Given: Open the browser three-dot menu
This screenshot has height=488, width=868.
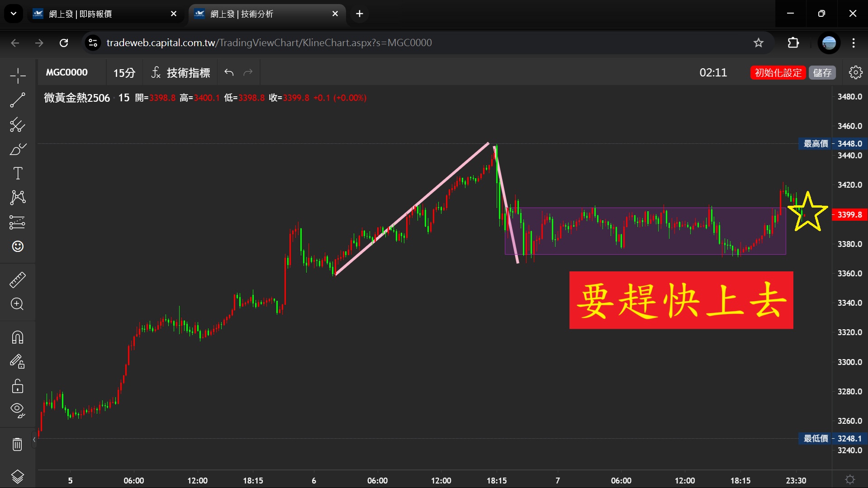Looking at the screenshot, I should point(854,43).
